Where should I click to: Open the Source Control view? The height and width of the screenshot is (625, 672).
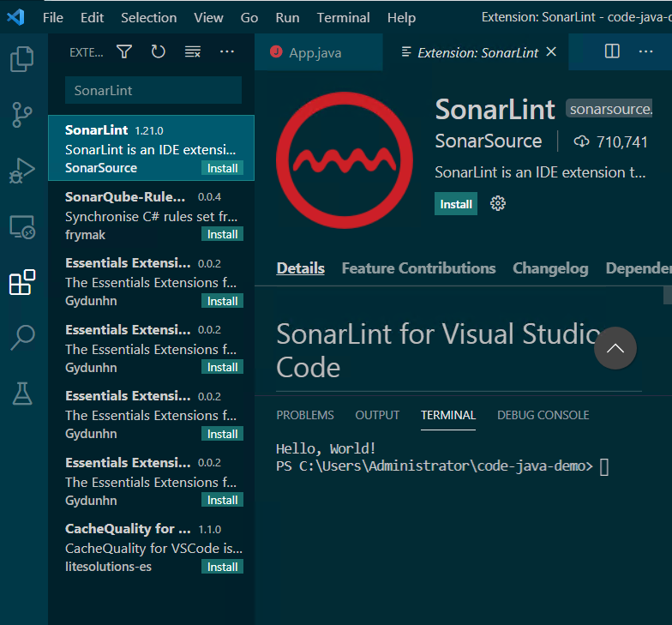22,114
